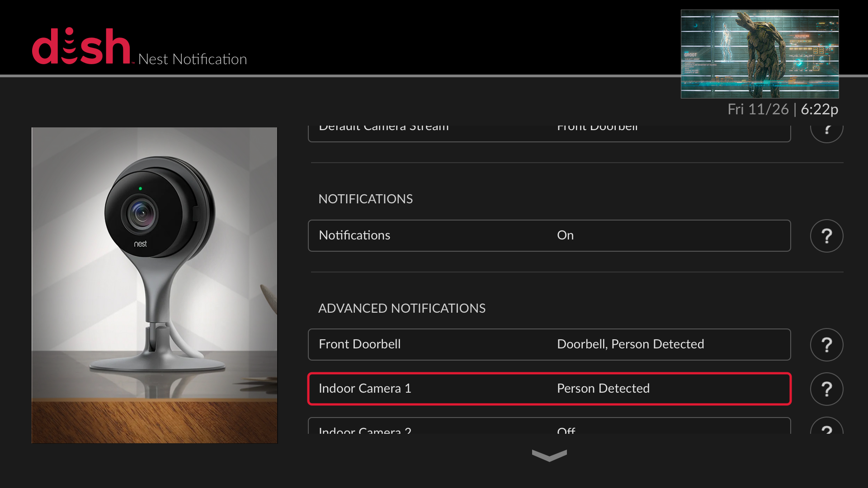Click the 'Doorbell, Person Detected' value
This screenshot has height=488, width=868.
[x=630, y=344]
